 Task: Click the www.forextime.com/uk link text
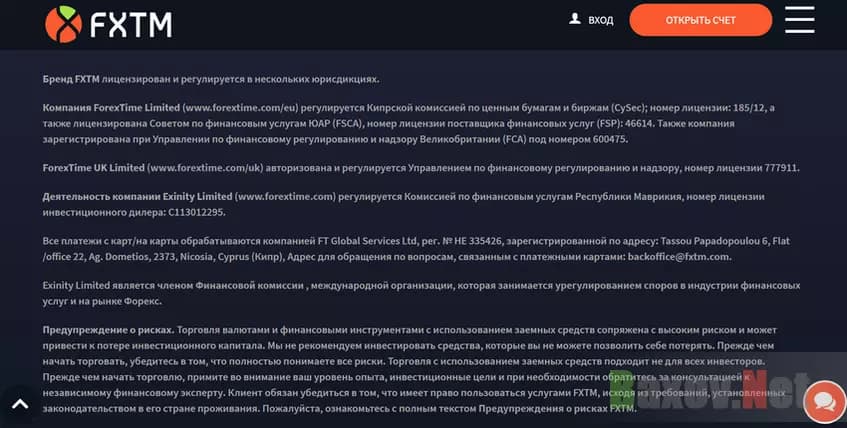click(x=205, y=168)
